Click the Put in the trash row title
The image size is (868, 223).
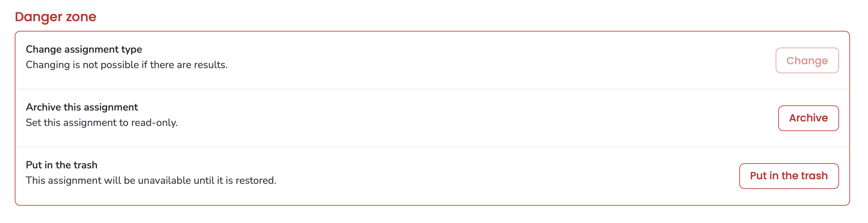pyautogui.click(x=62, y=165)
